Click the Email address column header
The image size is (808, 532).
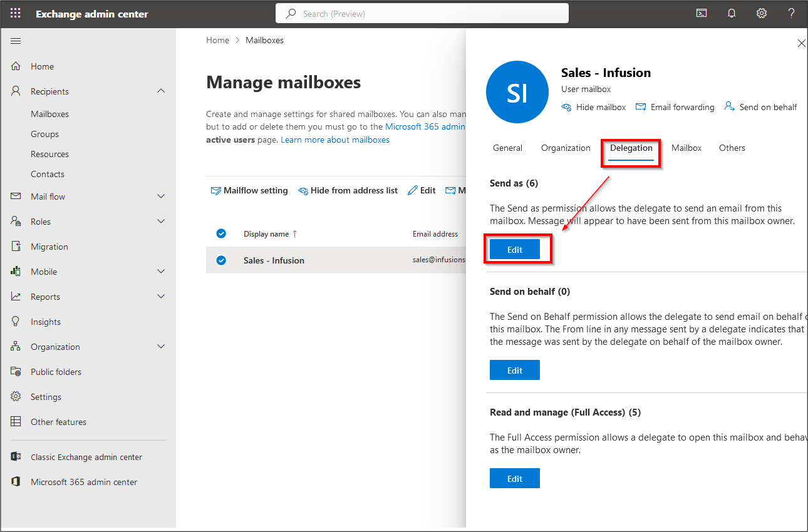[435, 234]
